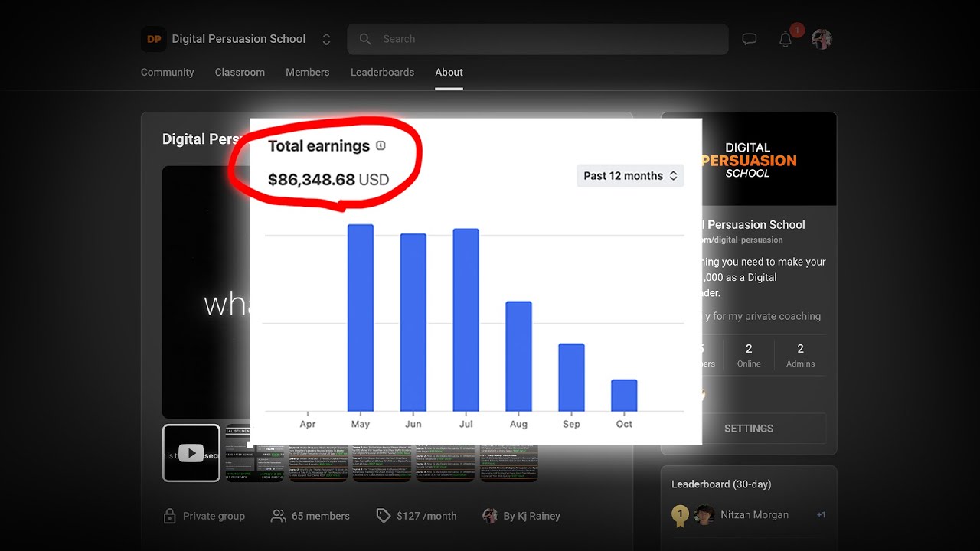Click the Oct earnings bar
Screen dimensions: 980x551
[x=624, y=396]
